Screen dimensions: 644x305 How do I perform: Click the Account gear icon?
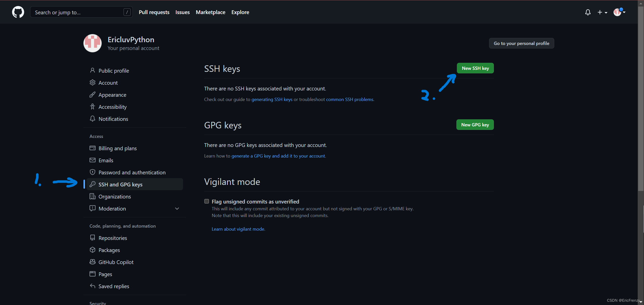pyautogui.click(x=92, y=82)
